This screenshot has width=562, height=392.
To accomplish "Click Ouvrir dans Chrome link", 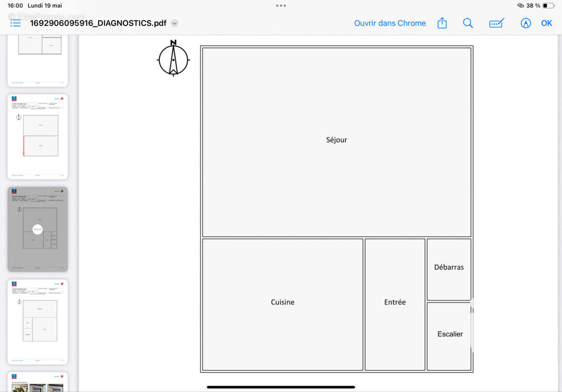I will tap(390, 23).
